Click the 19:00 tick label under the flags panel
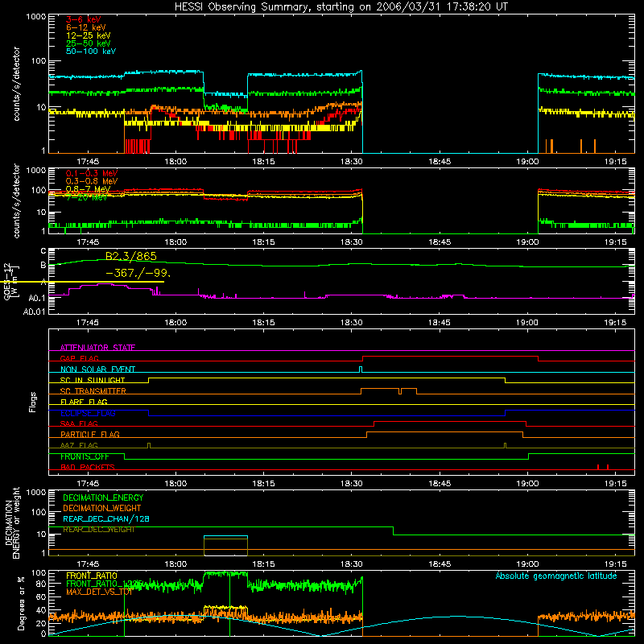 527,484
